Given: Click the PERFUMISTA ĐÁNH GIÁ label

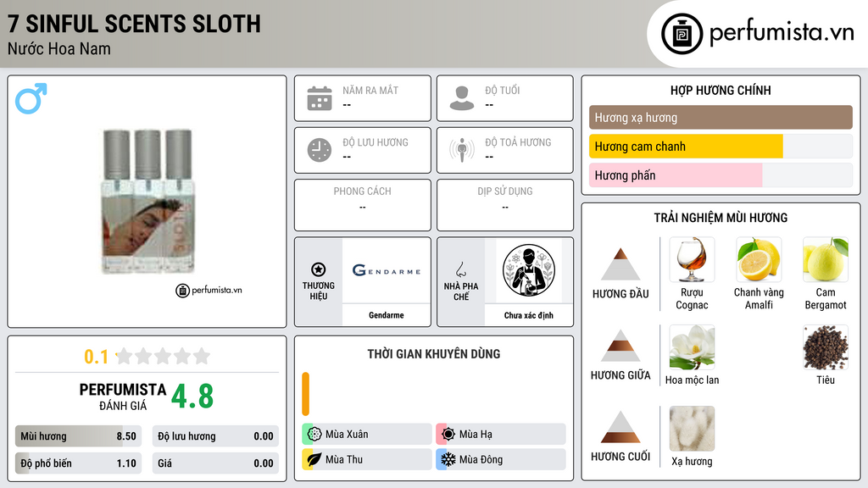Looking at the screenshot, I should [x=122, y=396].
